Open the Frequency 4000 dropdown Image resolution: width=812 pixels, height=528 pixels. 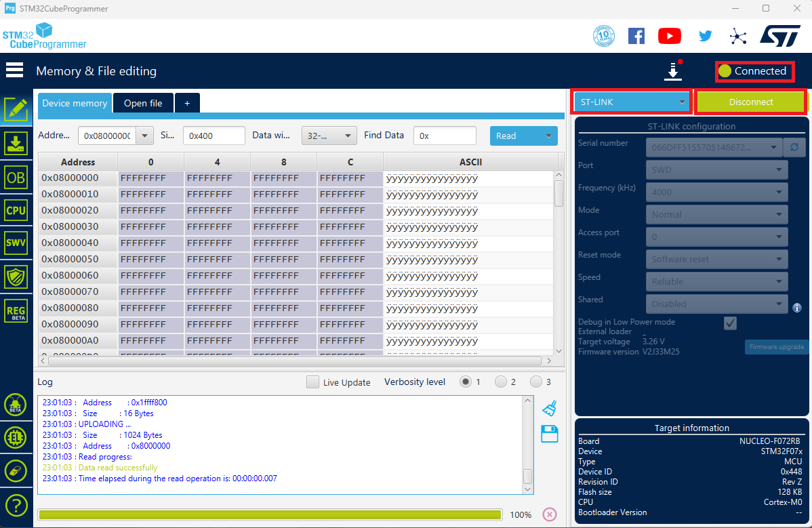click(x=716, y=192)
